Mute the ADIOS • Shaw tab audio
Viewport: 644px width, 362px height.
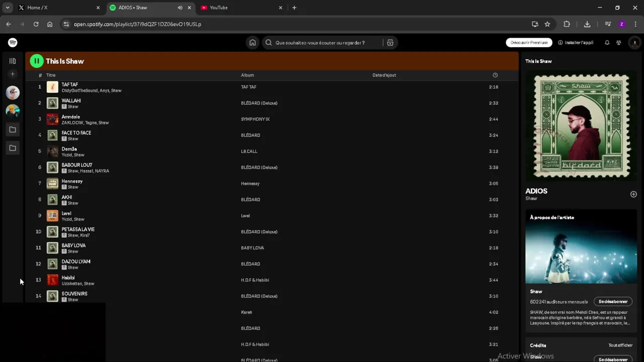180,8
